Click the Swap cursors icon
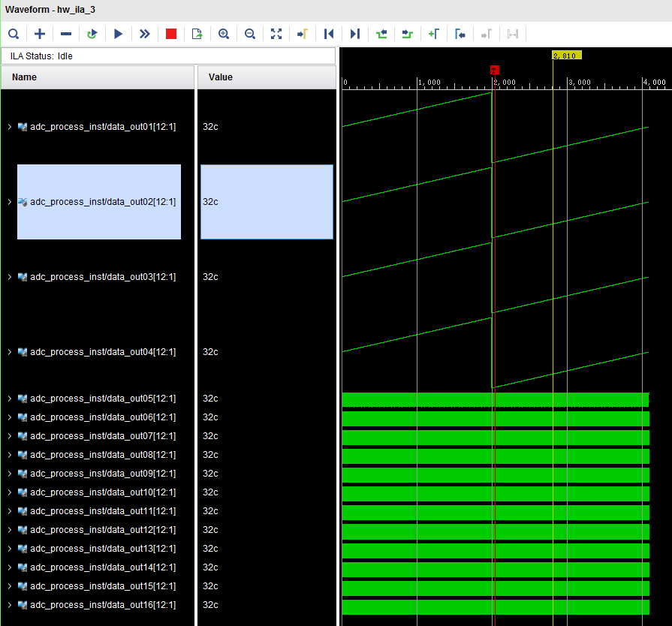Image resolution: width=672 pixels, height=626 pixels. pos(513,34)
